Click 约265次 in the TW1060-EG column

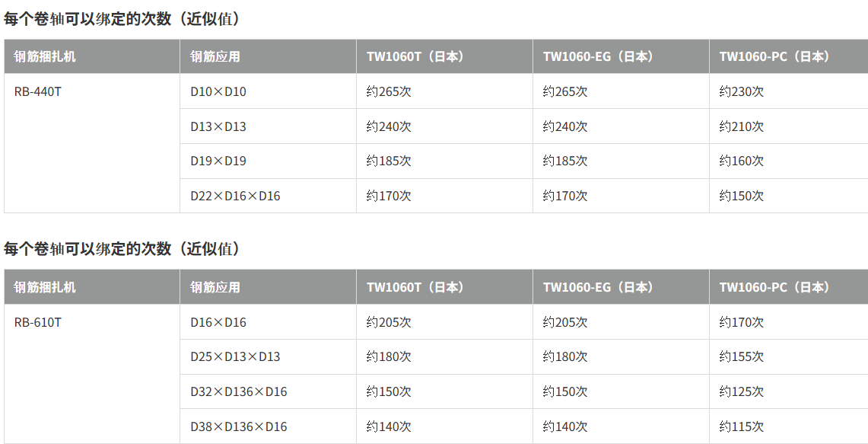[x=565, y=91]
